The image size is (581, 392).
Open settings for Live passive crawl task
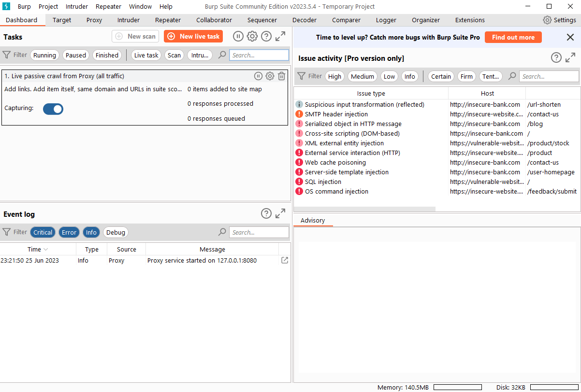(270, 76)
